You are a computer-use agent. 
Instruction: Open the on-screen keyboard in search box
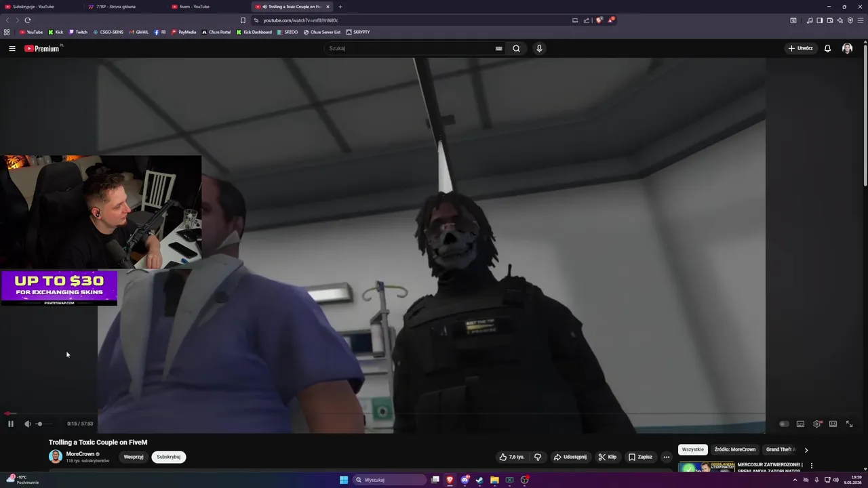(x=498, y=48)
